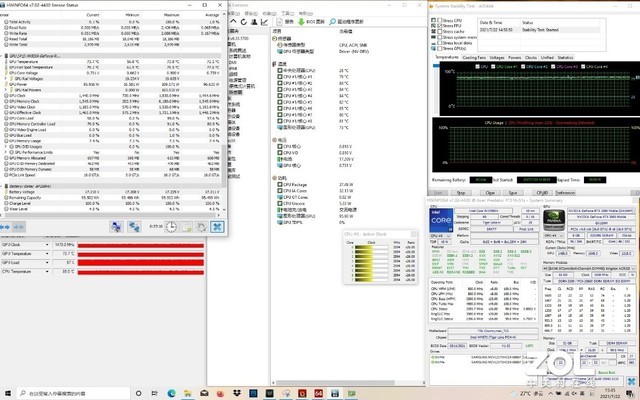Toggle the Stress CPU checkbox
This screenshot has height=400, width=640.
[438, 19]
